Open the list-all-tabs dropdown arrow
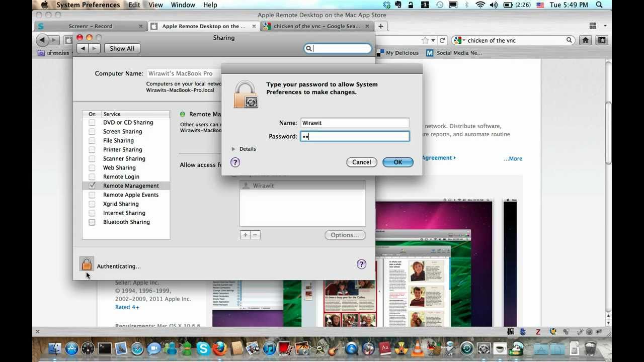Screen dimensions: 644x362 pyautogui.click(x=605, y=26)
